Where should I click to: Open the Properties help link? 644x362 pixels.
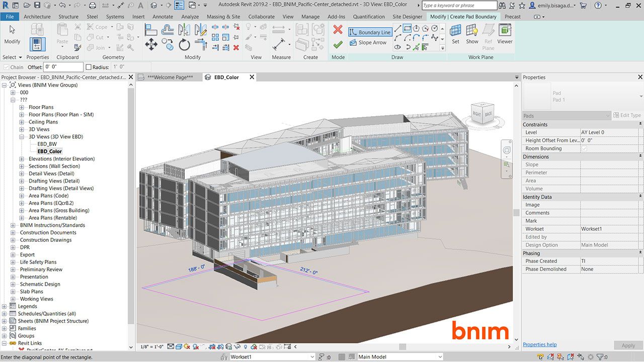[x=539, y=344]
